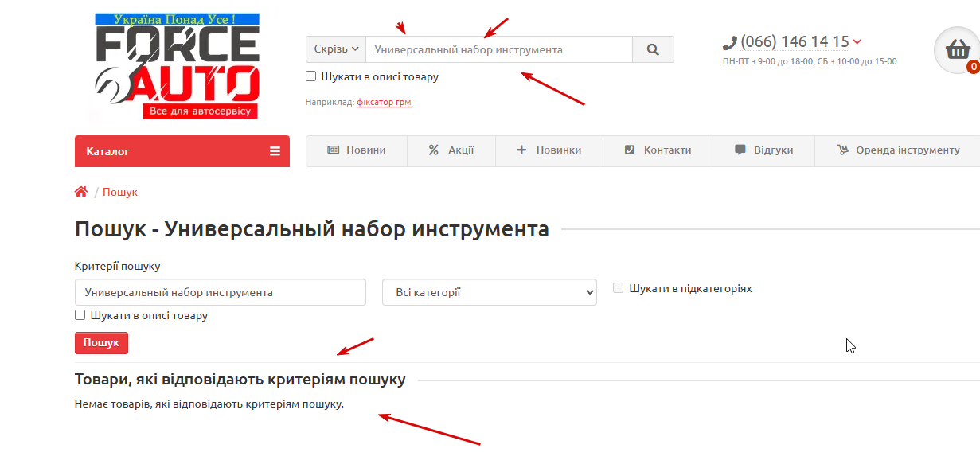Click the red Пошук button
The image size is (980, 472).
click(101, 343)
